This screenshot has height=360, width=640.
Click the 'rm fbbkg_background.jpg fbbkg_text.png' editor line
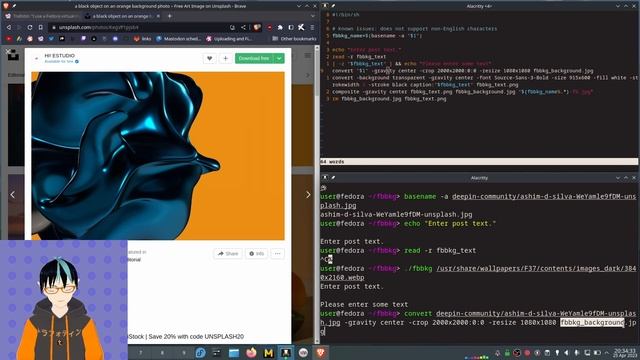click(x=389, y=99)
